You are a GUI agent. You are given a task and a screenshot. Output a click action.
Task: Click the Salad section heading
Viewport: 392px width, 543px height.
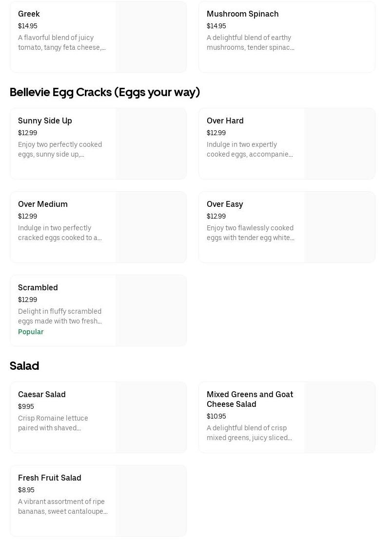24,366
